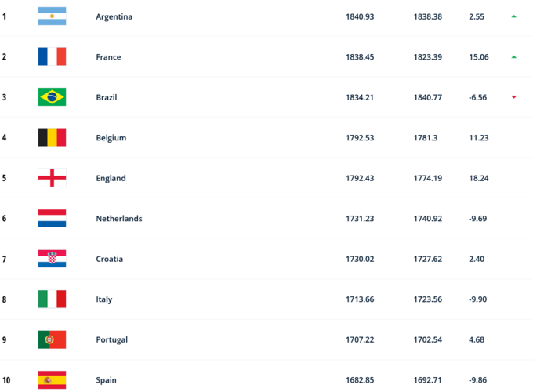Image resolution: width=533 pixels, height=392 pixels.
Task: Open the Belgium team link
Action: click(111, 138)
